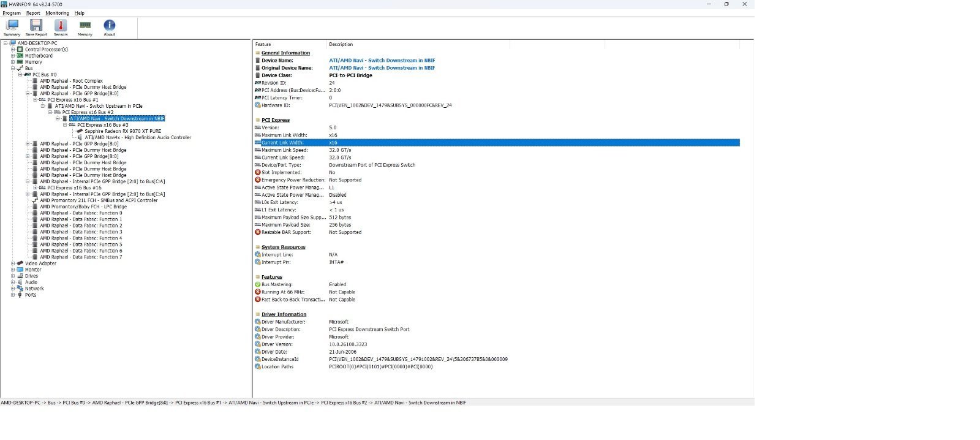Click the PCI Express section heading
The width and height of the screenshot is (980, 440).
(x=275, y=120)
